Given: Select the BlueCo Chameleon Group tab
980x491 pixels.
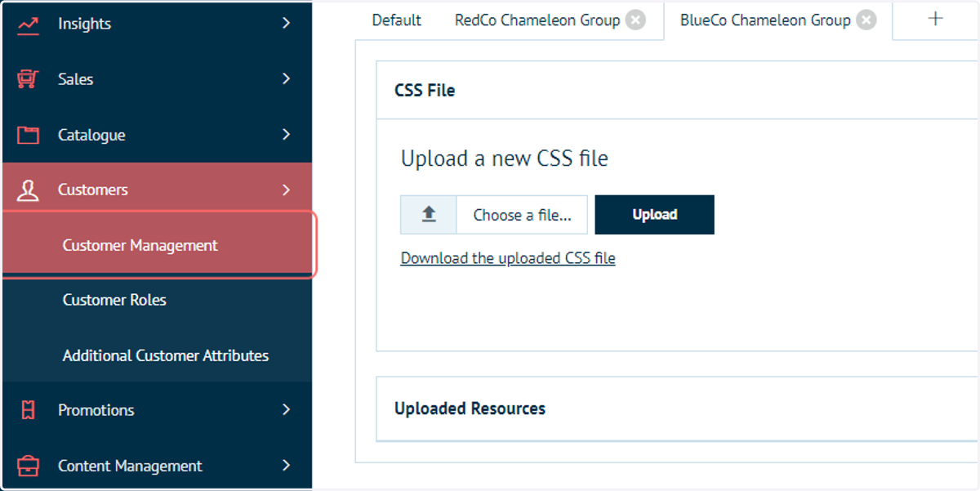Looking at the screenshot, I should [765, 20].
